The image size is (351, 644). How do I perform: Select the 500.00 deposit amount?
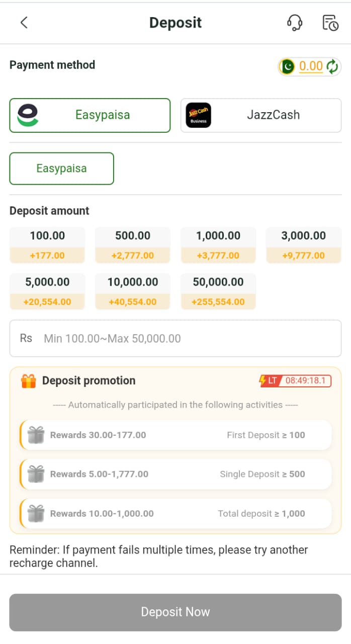pos(133,245)
